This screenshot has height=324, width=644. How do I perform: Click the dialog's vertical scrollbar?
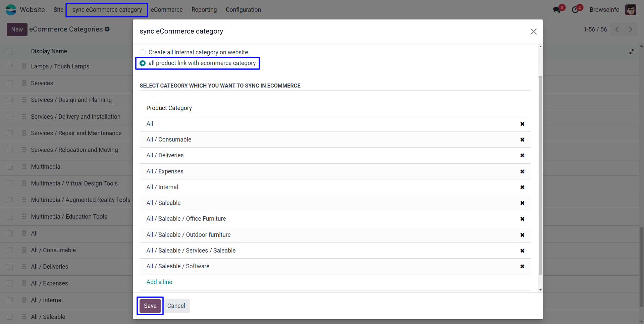coord(540,174)
